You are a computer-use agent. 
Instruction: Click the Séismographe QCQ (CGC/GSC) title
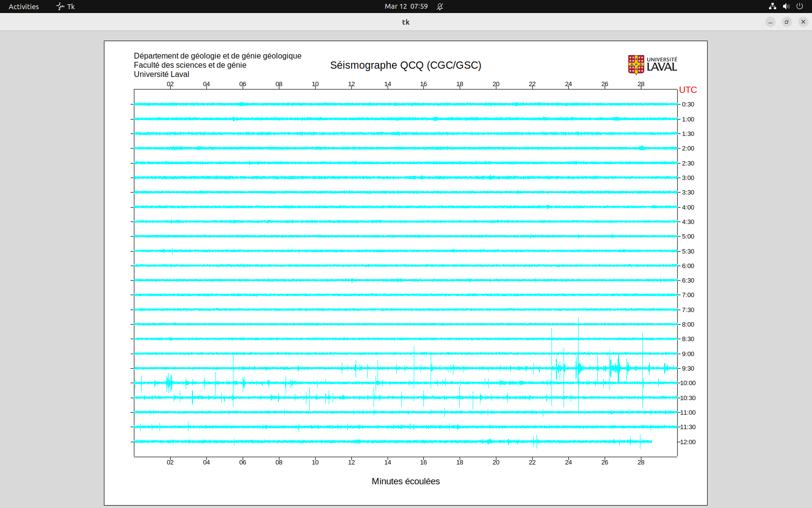click(x=406, y=65)
